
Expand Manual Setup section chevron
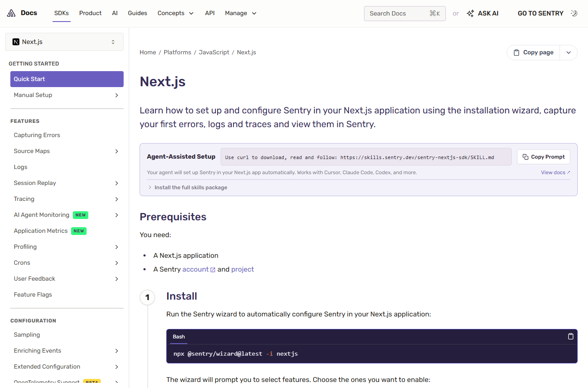(117, 95)
